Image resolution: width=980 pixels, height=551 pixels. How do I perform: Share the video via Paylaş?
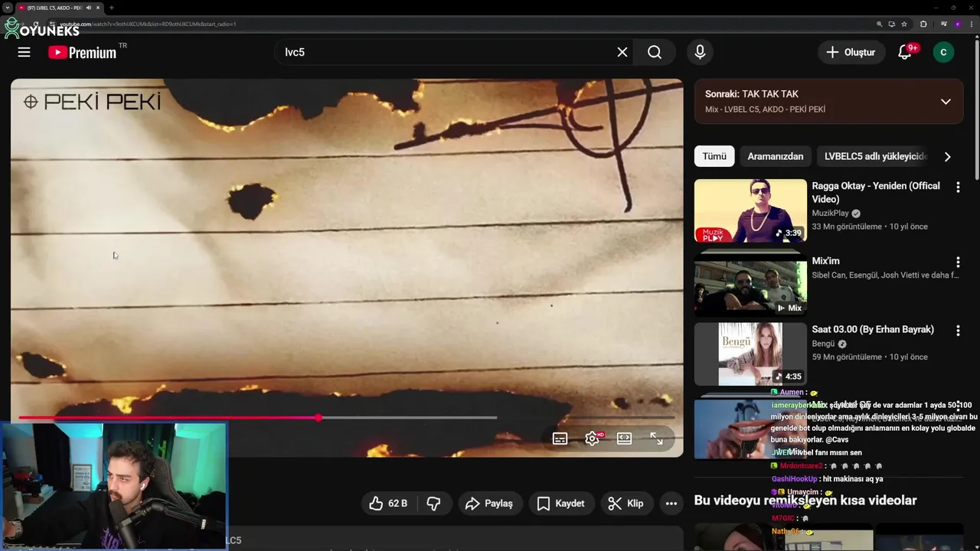tap(489, 504)
